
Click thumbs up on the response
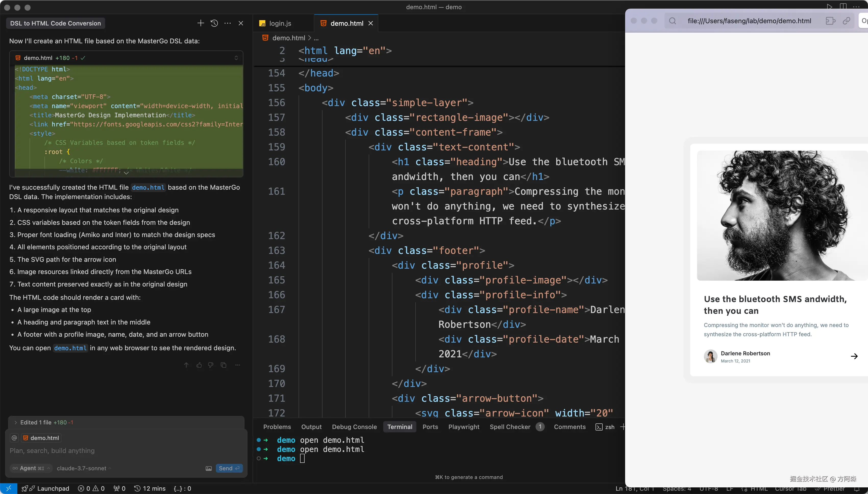point(199,365)
